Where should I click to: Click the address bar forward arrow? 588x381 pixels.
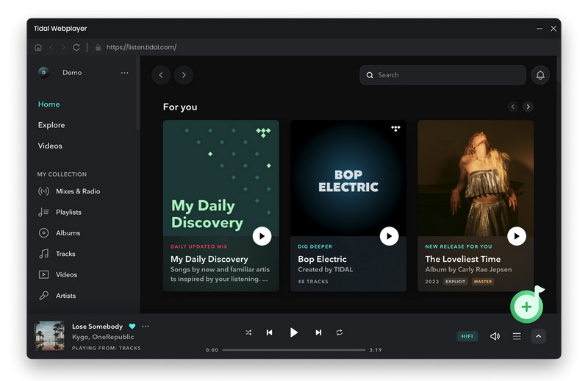pos(63,47)
